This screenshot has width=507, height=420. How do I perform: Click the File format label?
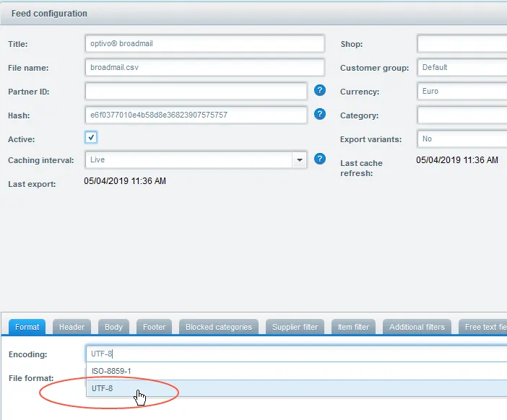(31, 378)
